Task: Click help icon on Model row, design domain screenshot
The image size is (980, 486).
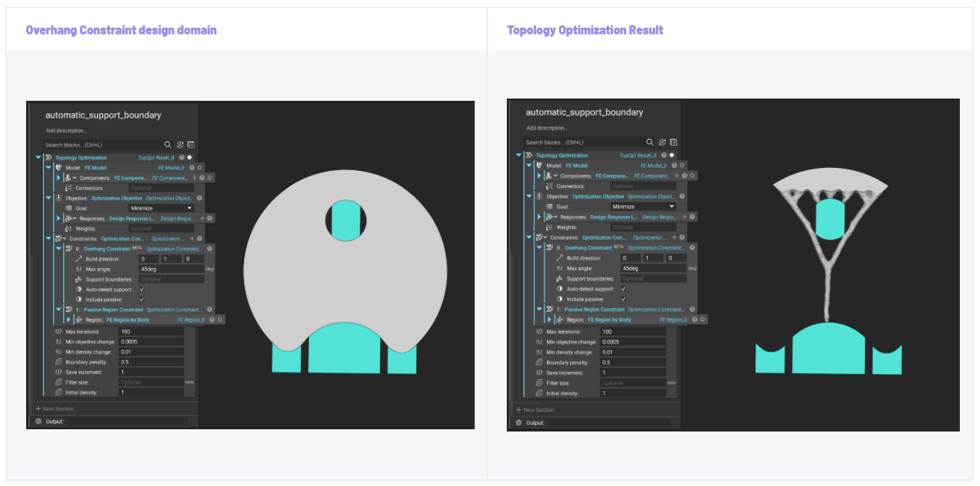Action: (x=193, y=168)
